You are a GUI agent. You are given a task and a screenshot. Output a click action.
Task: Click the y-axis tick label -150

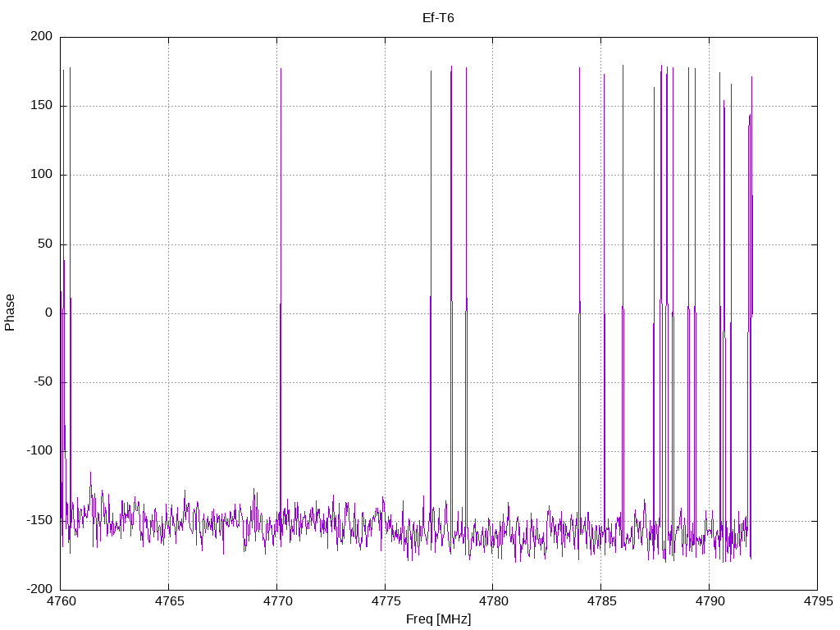40,520
